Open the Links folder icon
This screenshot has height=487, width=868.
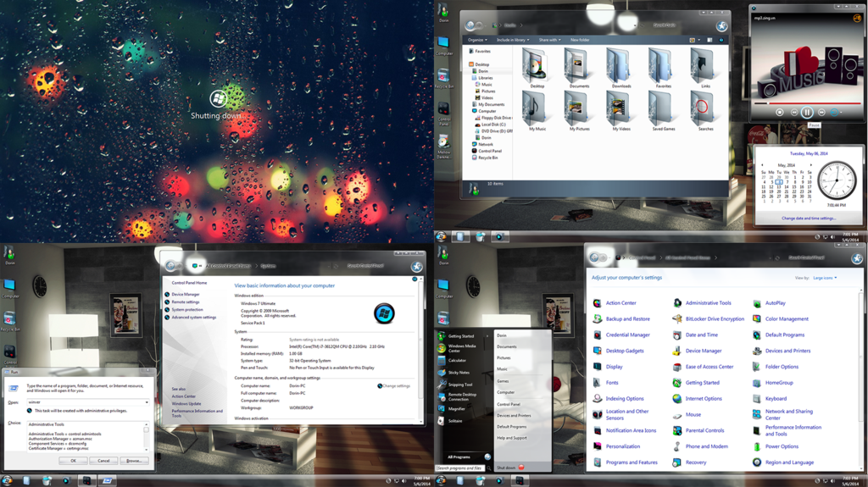(704, 66)
